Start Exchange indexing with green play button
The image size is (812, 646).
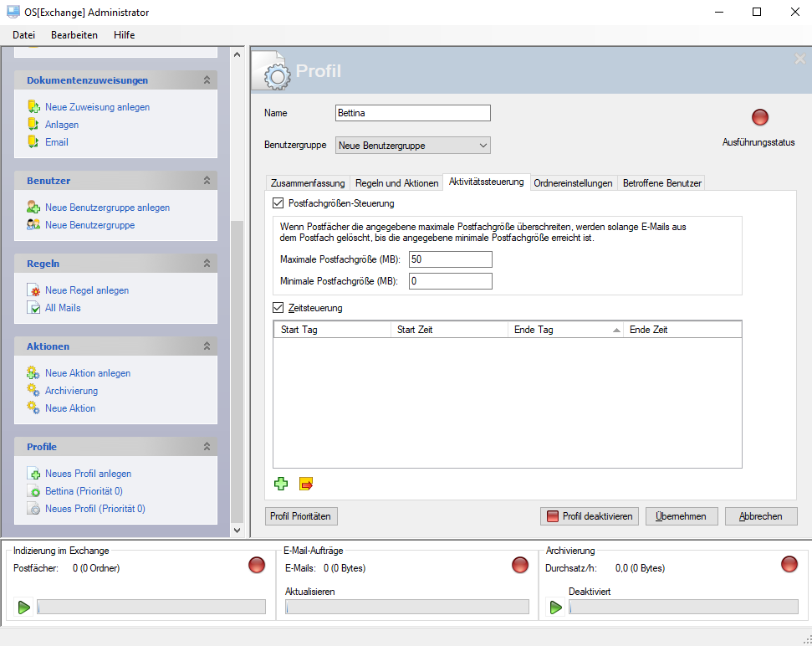[24, 607]
